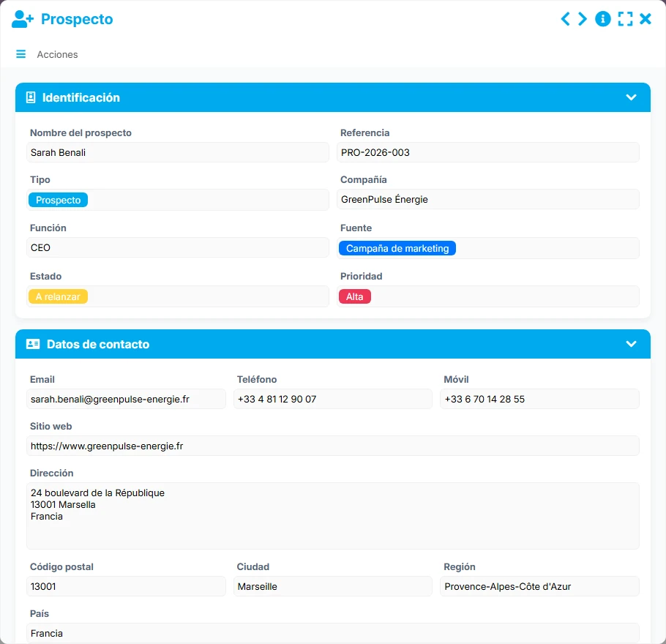The image size is (666, 644).
Task: Click the Móvil label
Action: (456, 379)
